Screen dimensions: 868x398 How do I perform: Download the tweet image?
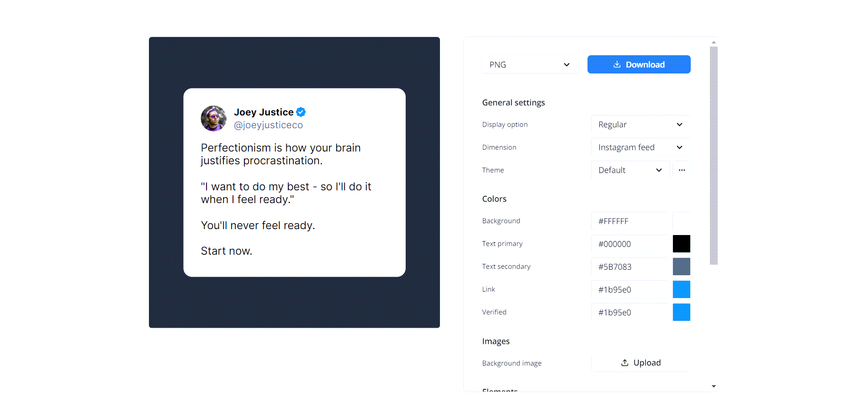tap(639, 64)
